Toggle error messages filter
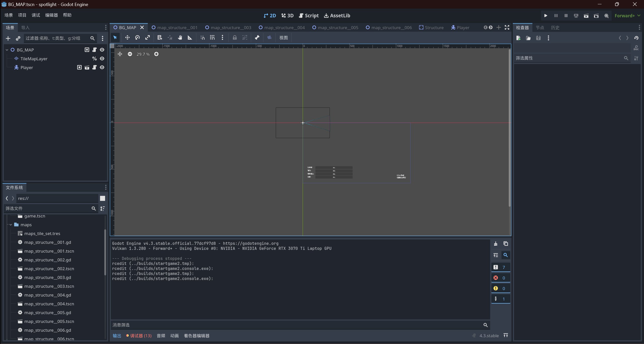 [x=501, y=278]
